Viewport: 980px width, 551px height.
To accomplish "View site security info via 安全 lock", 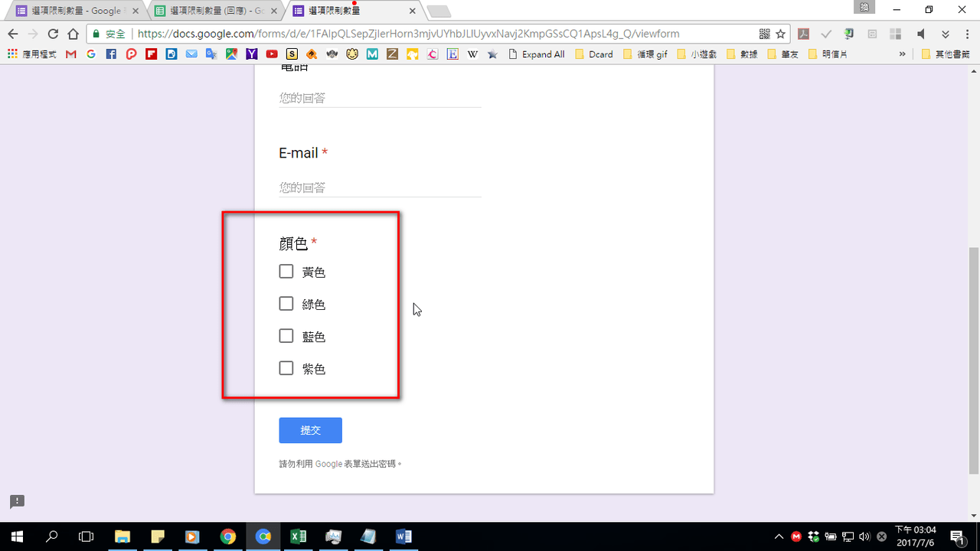I will point(109,34).
